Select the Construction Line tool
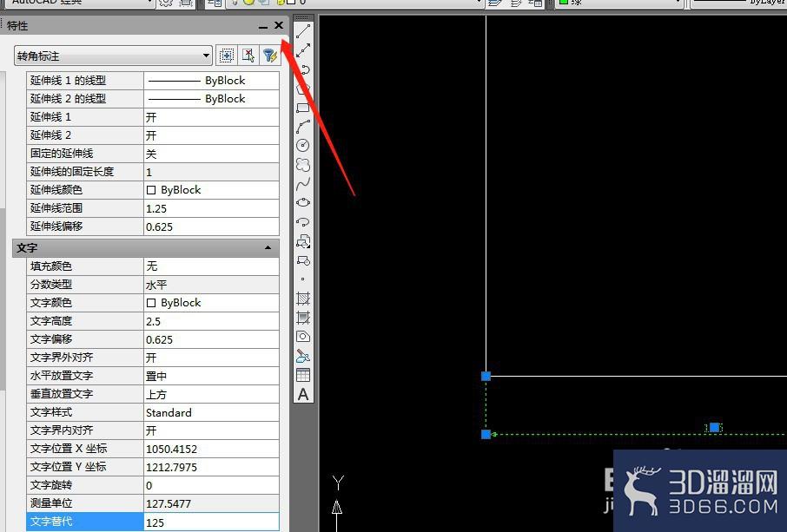Screen dimensions: 787x532 pyautogui.click(x=303, y=50)
